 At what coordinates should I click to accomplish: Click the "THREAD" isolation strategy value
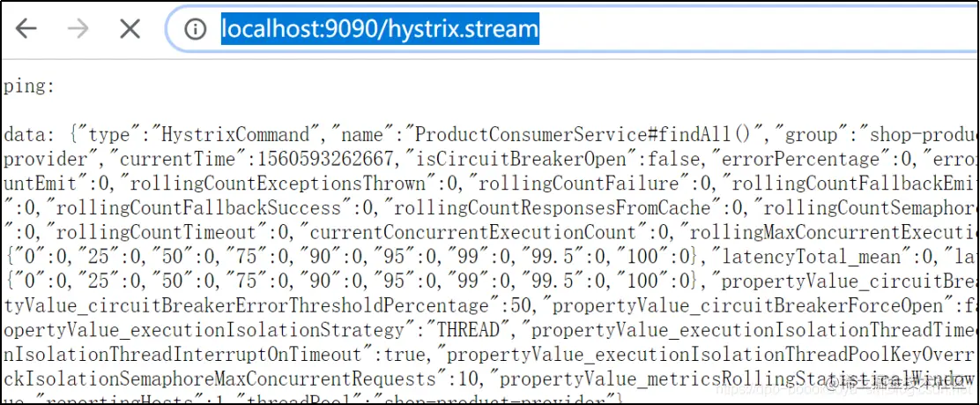click(x=468, y=330)
